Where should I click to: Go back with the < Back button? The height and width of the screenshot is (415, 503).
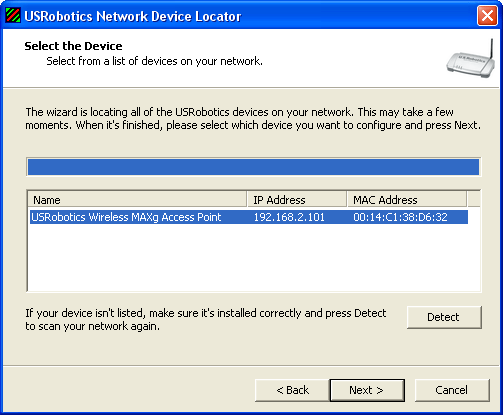[292, 390]
